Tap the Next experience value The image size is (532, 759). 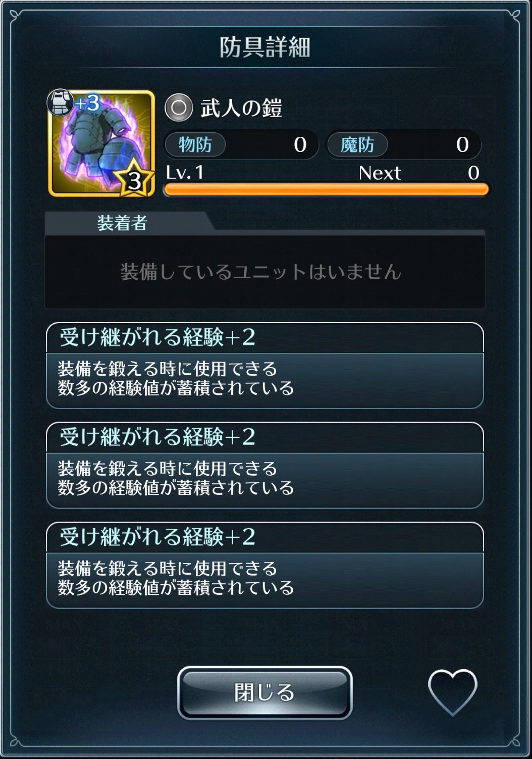coord(473,173)
